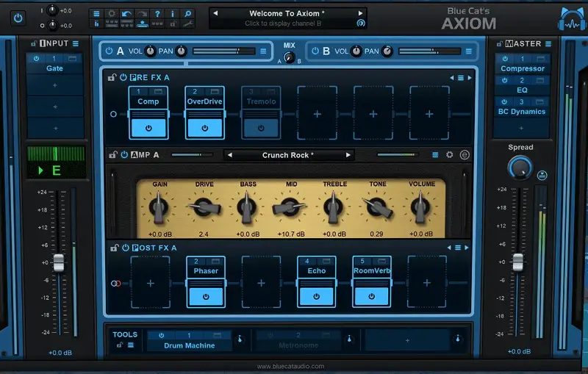Select the Gate plugin in Input section
Viewport: 588px width, 374px height.
coord(54,68)
